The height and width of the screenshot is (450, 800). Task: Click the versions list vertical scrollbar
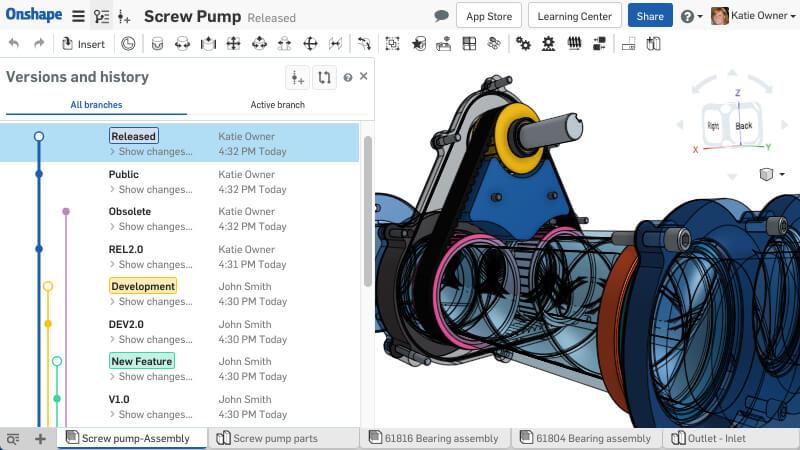click(367, 210)
